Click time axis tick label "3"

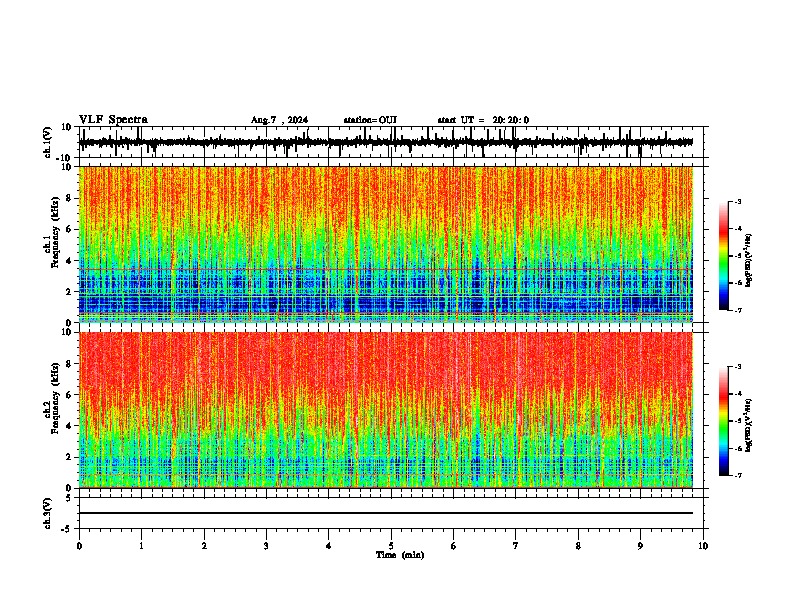click(x=266, y=546)
